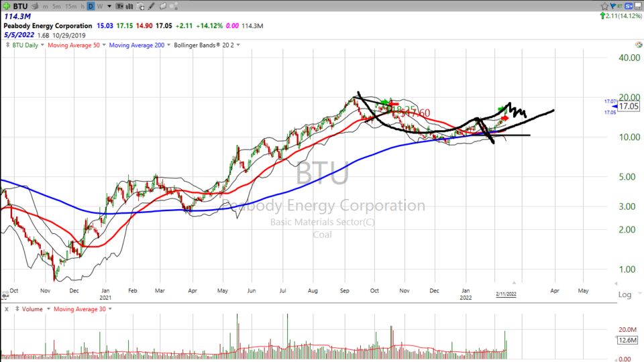
Task: Click the save layout disk icon
Action: (x=638, y=6)
